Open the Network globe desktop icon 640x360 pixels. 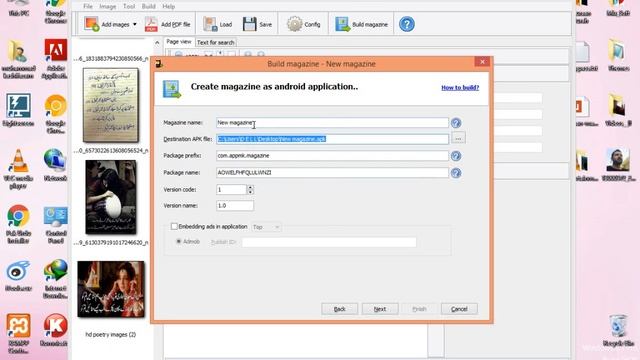tap(55, 164)
